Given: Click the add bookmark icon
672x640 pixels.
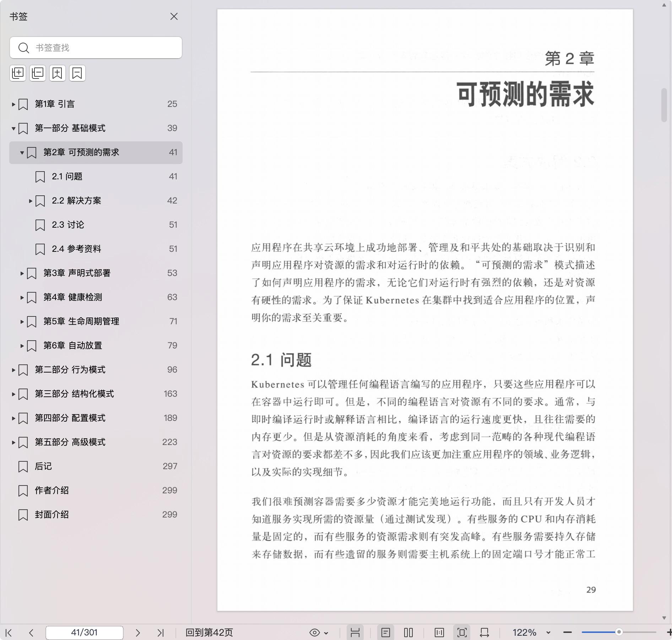Looking at the screenshot, I should point(58,73).
